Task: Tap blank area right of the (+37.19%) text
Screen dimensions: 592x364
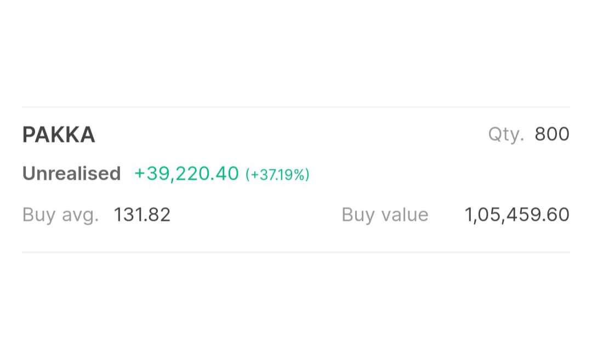Action: click(x=439, y=174)
